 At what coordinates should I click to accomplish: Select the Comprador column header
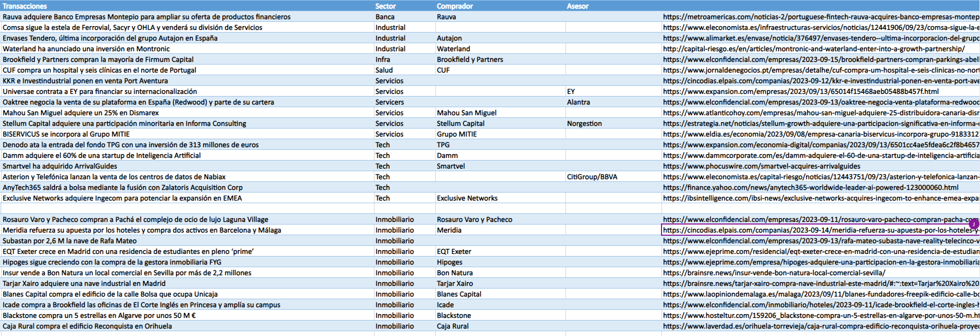500,6
